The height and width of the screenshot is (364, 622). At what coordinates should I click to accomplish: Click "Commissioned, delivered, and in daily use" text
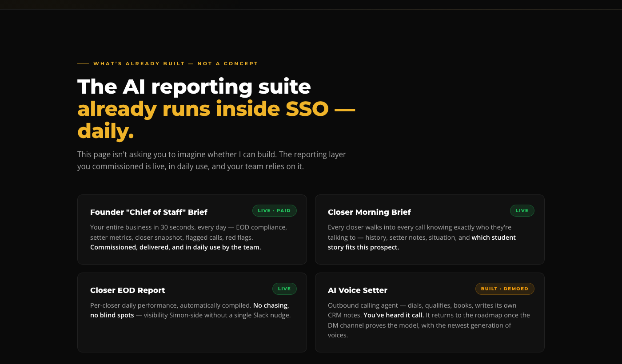(x=175, y=247)
